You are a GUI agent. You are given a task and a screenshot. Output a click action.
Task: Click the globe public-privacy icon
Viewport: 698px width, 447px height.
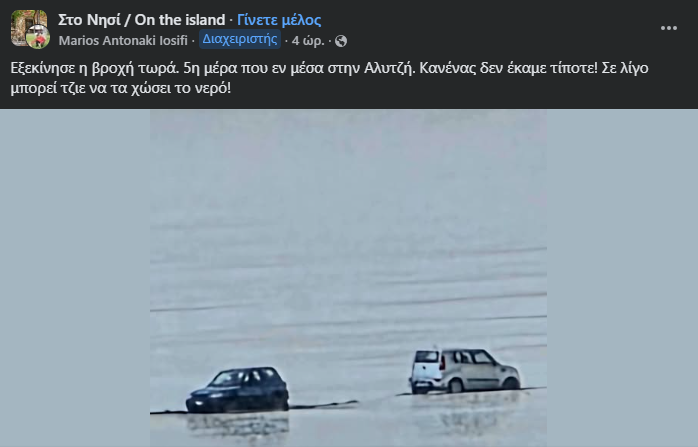[341, 41]
